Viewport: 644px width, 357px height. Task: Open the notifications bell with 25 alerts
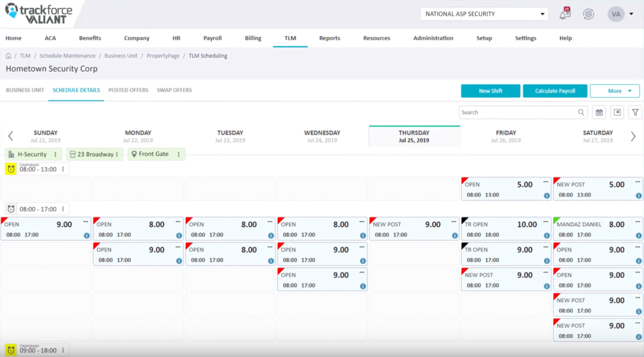point(565,14)
